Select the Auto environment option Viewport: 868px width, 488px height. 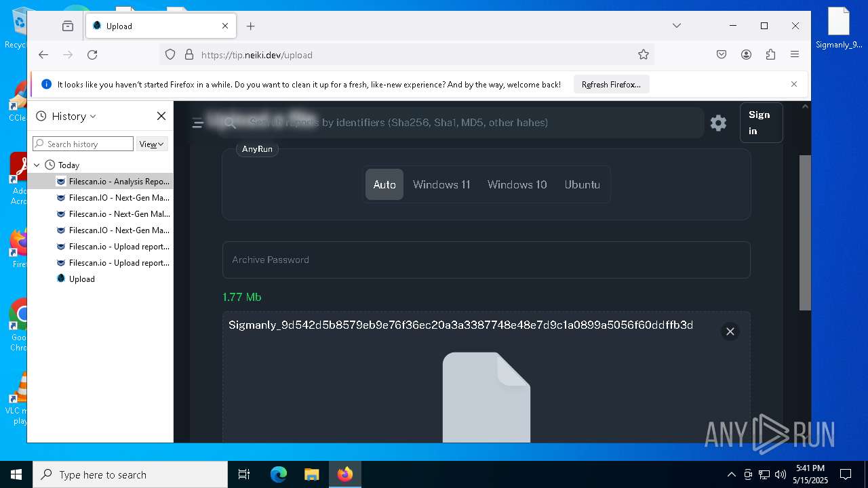(x=384, y=184)
